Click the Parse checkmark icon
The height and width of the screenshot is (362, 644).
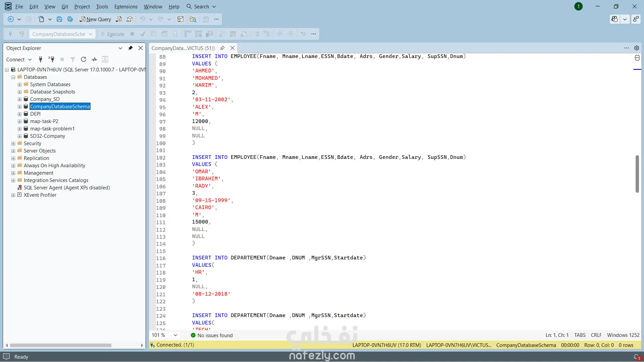click(x=143, y=34)
